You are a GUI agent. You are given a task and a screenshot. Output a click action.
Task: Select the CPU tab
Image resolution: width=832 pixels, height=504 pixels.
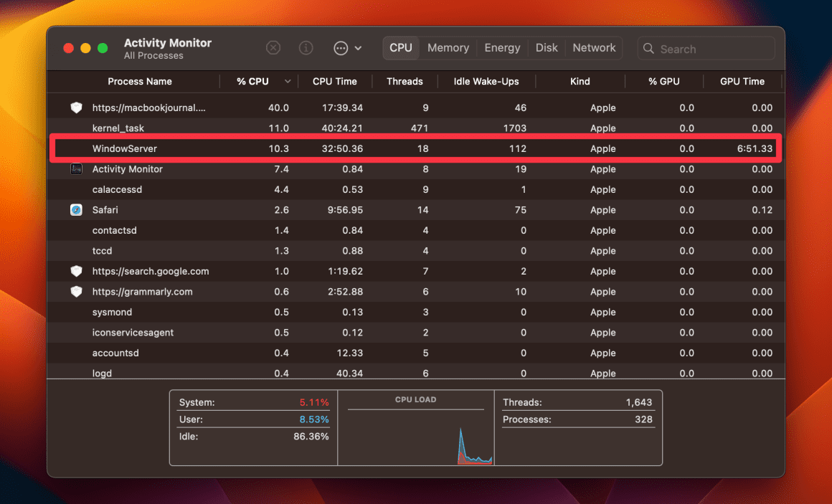coord(400,47)
